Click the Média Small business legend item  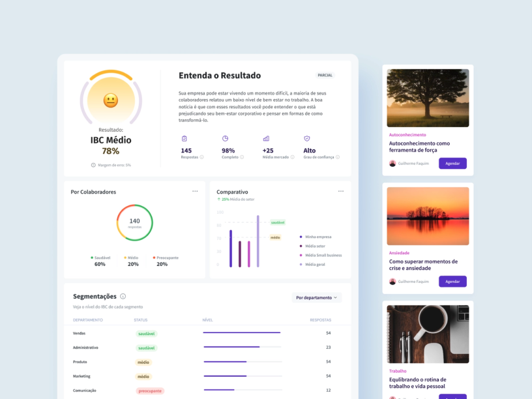point(321,255)
